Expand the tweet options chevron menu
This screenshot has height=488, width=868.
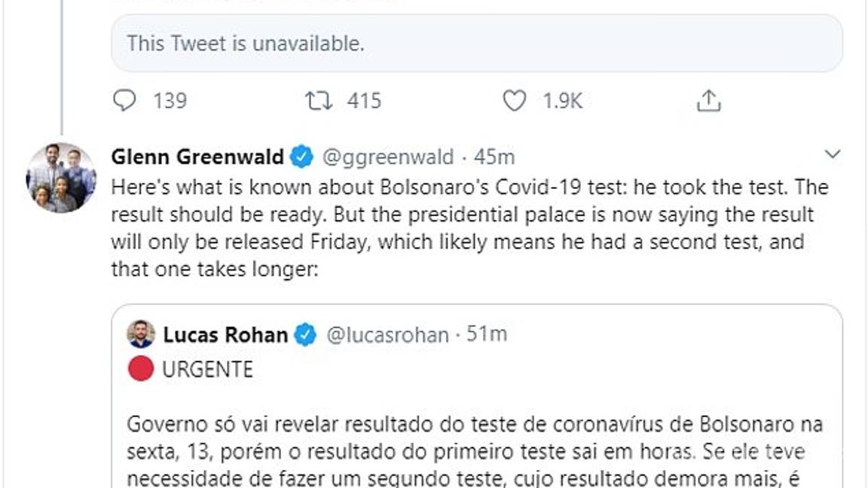pyautogui.click(x=832, y=155)
